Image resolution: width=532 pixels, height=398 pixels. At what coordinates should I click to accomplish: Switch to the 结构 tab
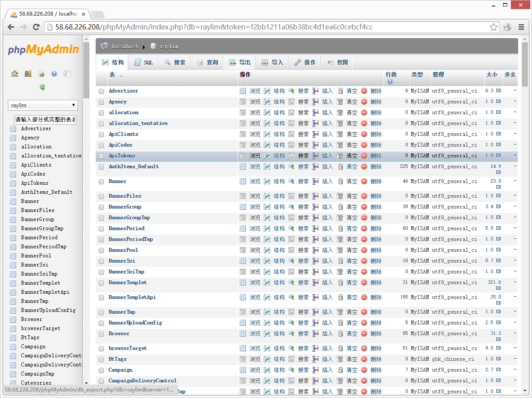[113, 62]
